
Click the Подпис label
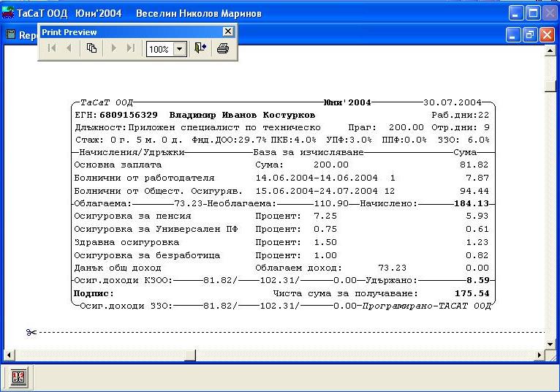coord(94,294)
